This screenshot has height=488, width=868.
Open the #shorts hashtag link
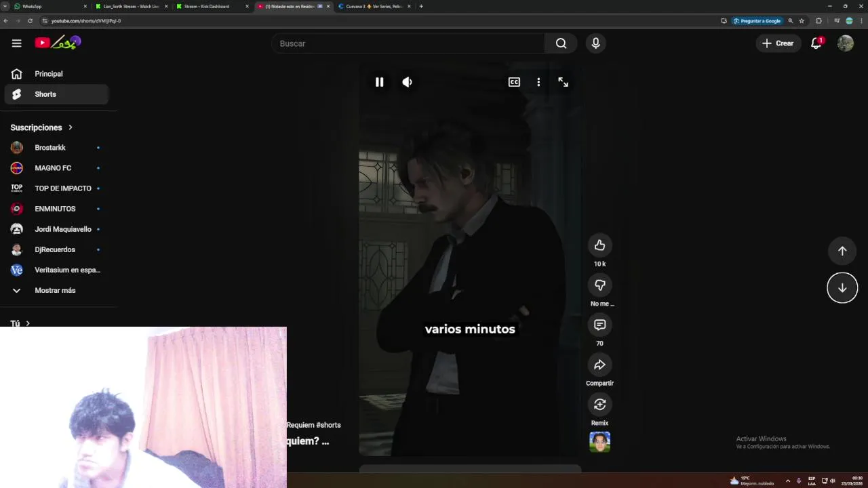coord(328,425)
